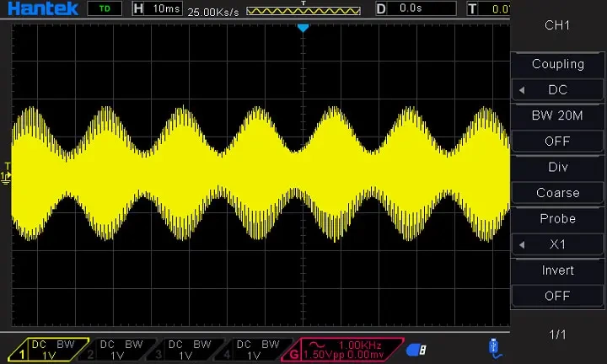Screen dimensions: 607x364
Task: Click the CH1 menu title
Action: [x=557, y=25]
